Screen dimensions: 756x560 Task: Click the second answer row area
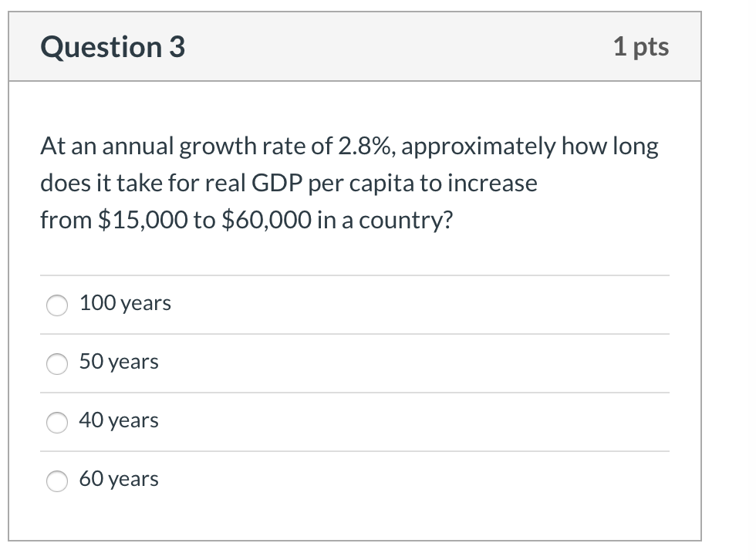click(x=355, y=363)
